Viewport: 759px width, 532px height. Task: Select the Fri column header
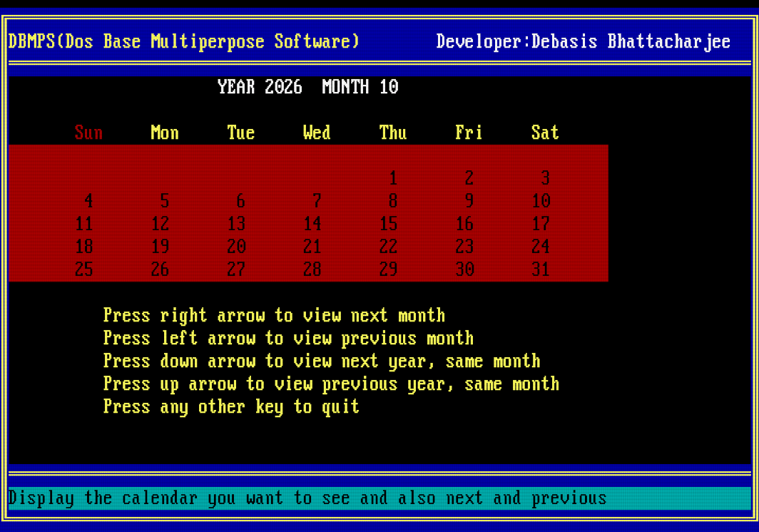(x=469, y=133)
